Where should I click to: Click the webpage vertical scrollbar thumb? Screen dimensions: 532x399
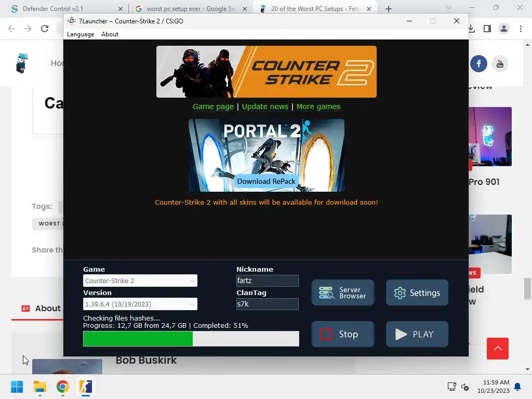527,289
